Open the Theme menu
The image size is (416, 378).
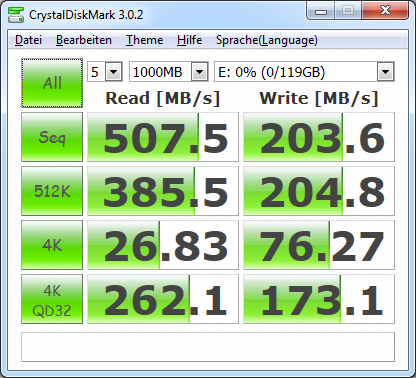click(x=145, y=40)
